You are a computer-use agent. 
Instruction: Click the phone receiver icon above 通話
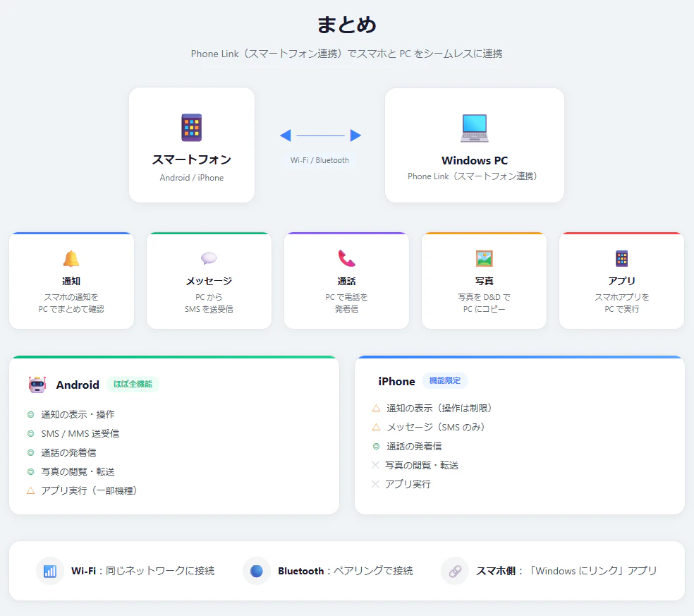pyautogui.click(x=346, y=259)
